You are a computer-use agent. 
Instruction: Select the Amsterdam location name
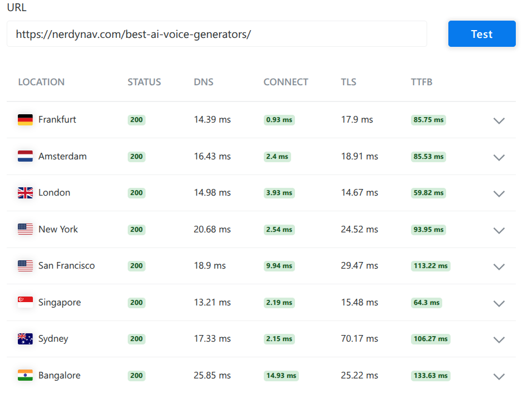(x=62, y=156)
